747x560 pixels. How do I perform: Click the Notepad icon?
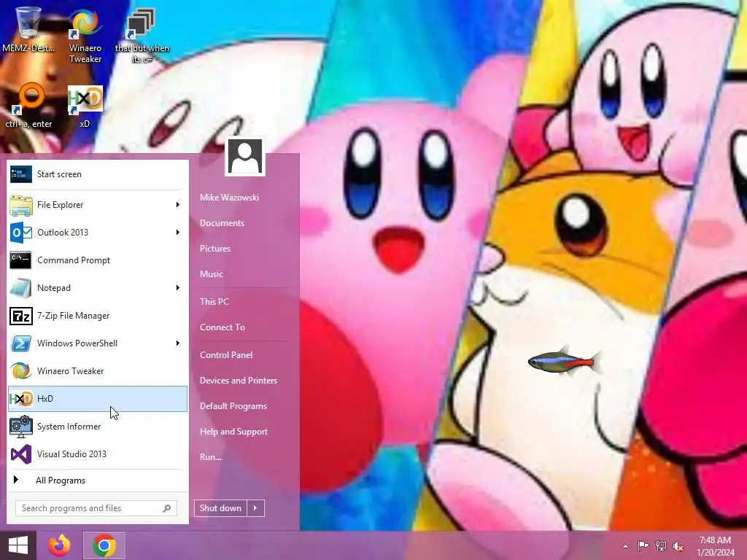tap(21, 287)
